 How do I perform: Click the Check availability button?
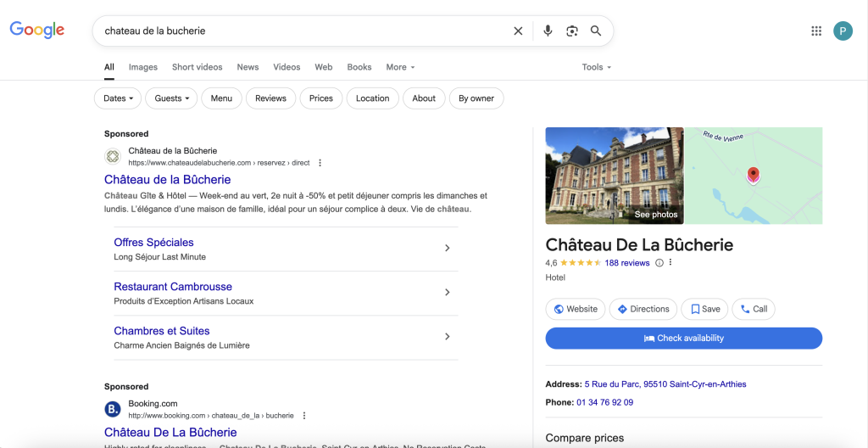[684, 339]
